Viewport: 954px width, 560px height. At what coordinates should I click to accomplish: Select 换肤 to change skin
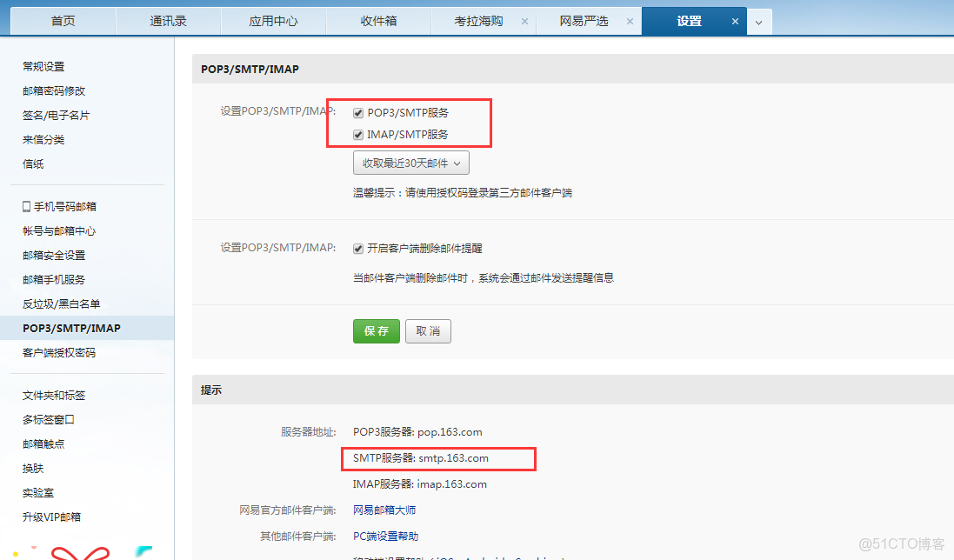tap(32, 468)
